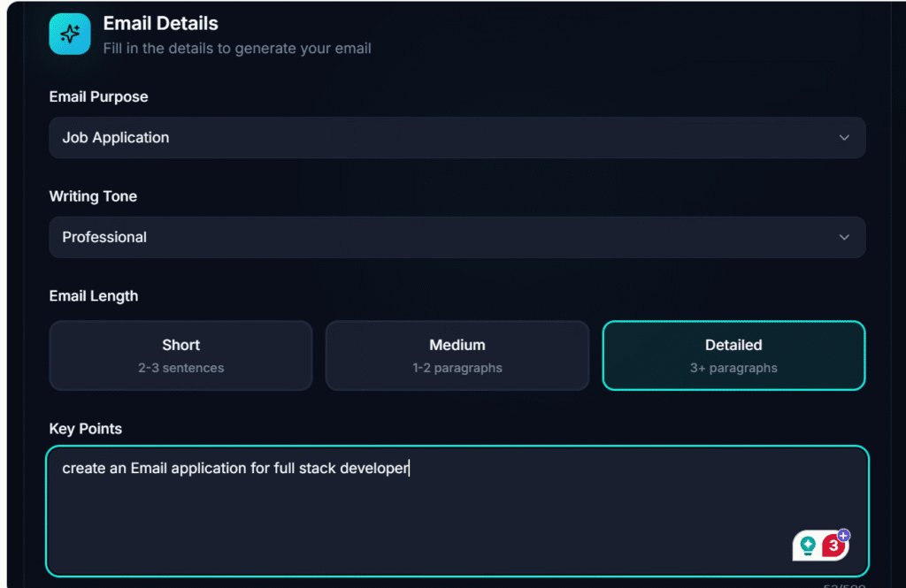Click the Key Points heading

pos(85,428)
